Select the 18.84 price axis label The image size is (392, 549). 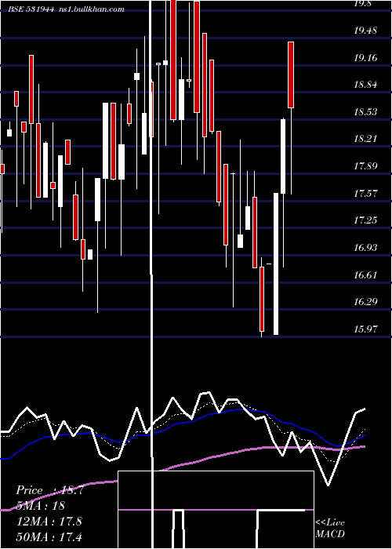365,85
